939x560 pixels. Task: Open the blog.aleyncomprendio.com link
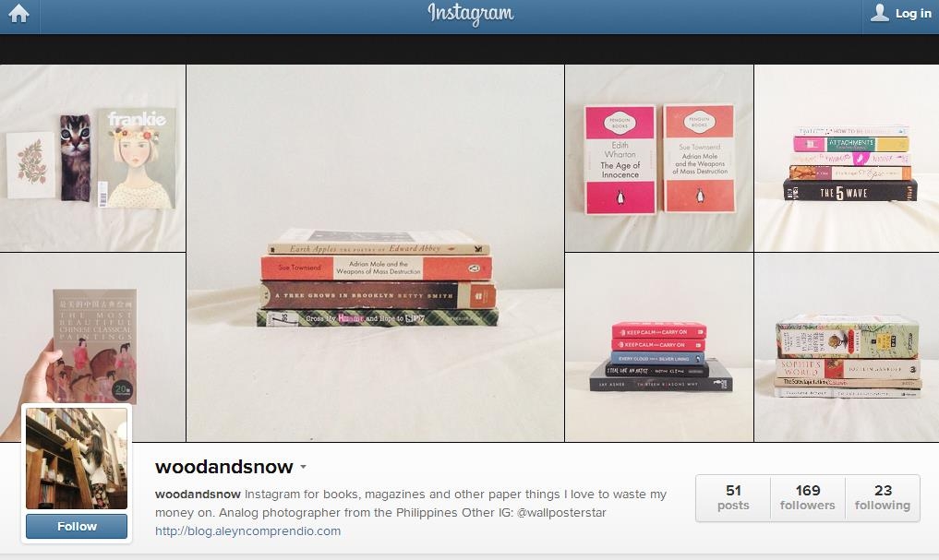(x=248, y=530)
